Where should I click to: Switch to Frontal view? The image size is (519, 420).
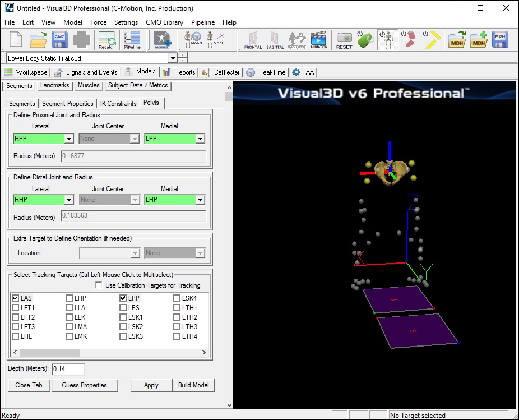click(x=253, y=40)
